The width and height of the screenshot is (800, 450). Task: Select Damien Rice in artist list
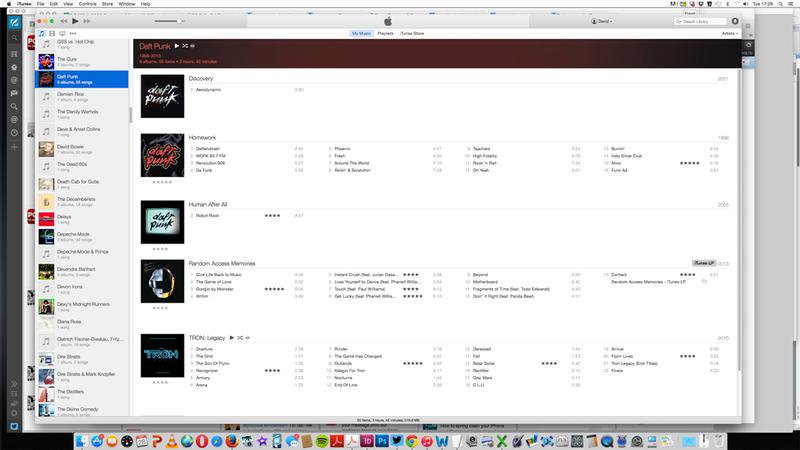tap(82, 96)
